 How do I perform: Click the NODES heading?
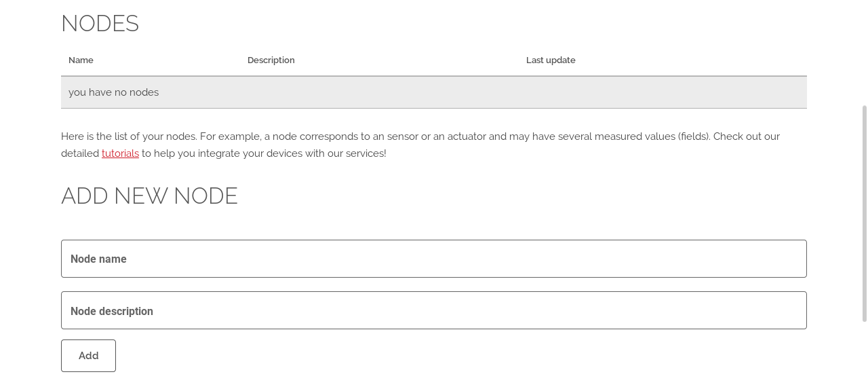100,24
